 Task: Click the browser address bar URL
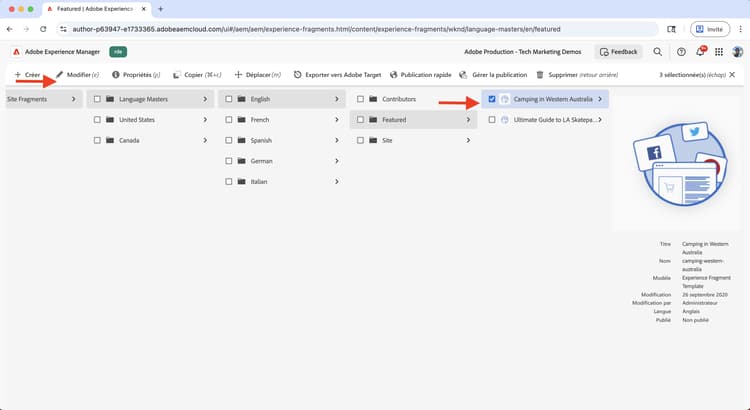[316, 29]
